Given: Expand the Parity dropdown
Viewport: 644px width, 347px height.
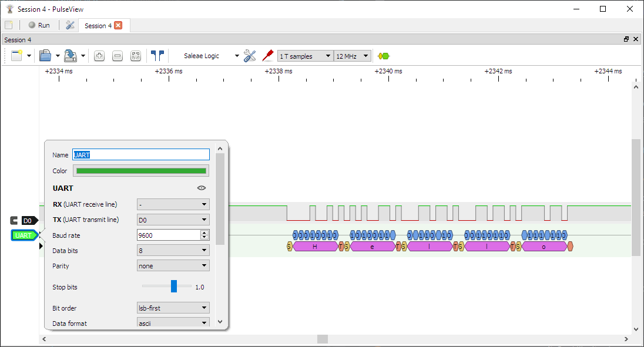Looking at the screenshot, I should [173, 265].
